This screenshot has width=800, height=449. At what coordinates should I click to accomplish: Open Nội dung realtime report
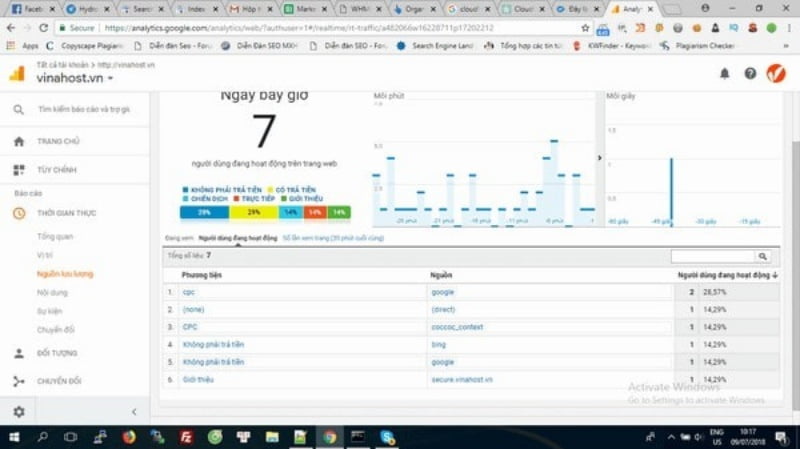click(52, 292)
